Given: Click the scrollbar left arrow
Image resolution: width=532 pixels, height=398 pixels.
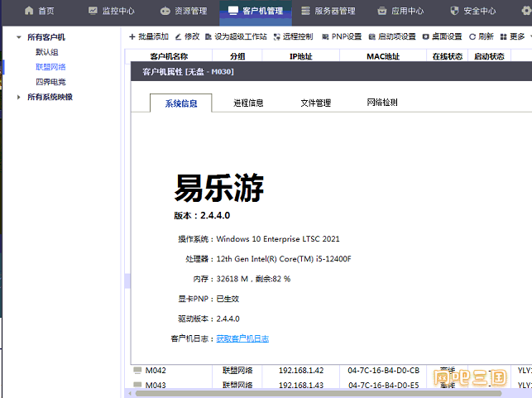Looking at the screenshot, I should [130, 394].
